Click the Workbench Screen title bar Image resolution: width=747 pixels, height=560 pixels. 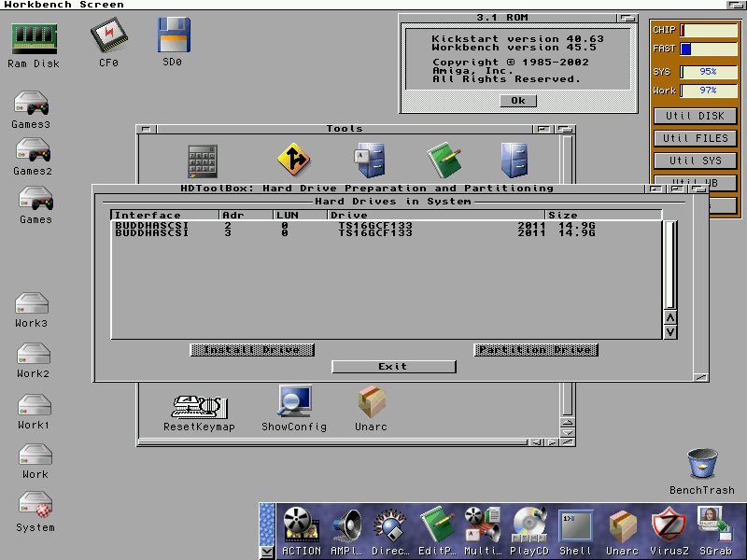pos(364,5)
